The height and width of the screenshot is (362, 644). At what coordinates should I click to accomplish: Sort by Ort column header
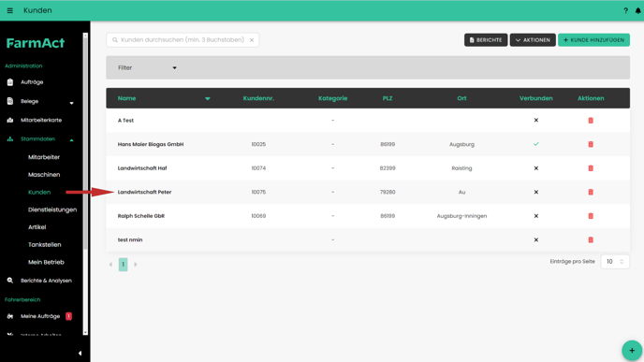(461, 98)
